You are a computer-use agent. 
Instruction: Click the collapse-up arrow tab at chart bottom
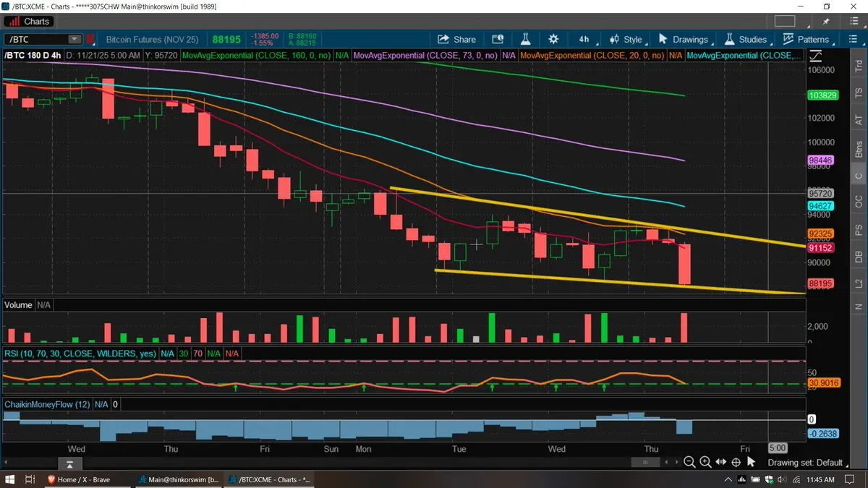(70, 463)
